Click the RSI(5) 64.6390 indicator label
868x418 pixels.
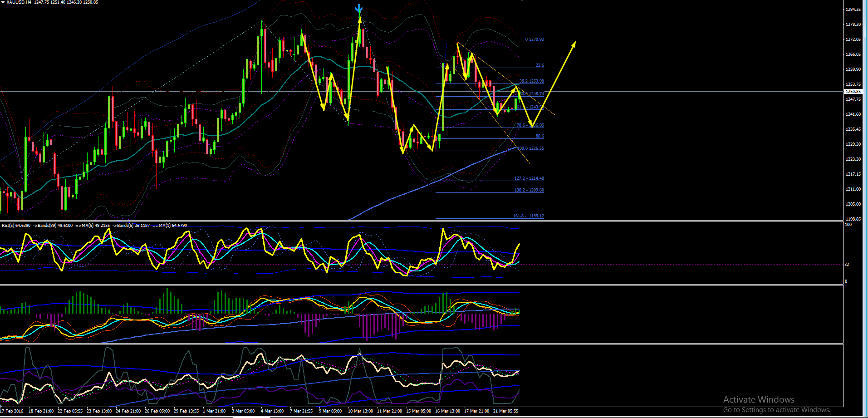pos(16,226)
